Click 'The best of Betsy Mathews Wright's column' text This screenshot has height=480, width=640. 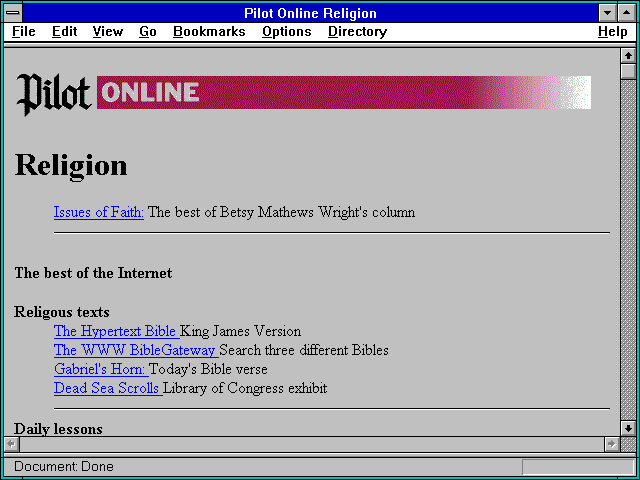(x=281, y=212)
